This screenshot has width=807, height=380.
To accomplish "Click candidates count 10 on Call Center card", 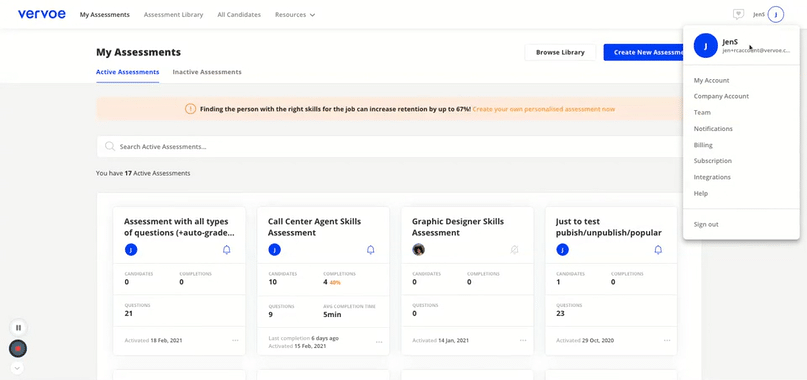I will (x=273, y=282).
